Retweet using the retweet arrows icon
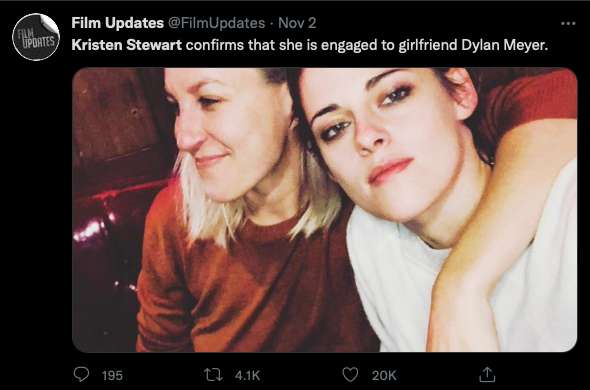Image resolution: width=590 pixels, height=390 pixels. click(x=213, y=375)
